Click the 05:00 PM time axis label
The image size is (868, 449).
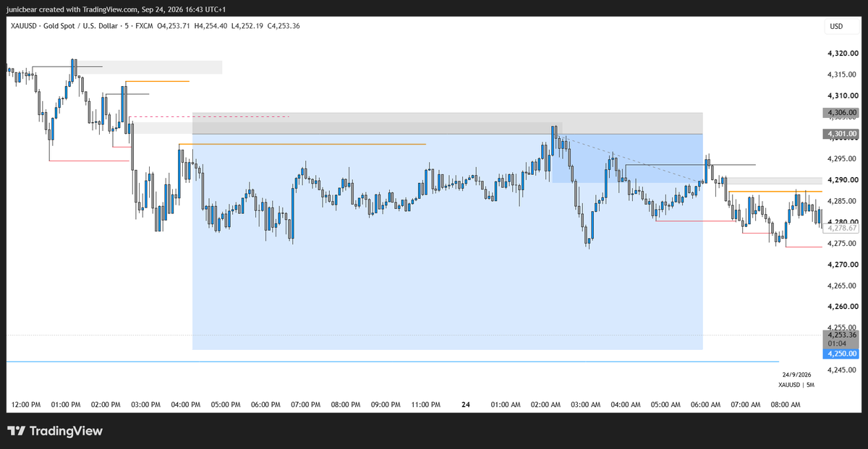[x=225, y=405]
